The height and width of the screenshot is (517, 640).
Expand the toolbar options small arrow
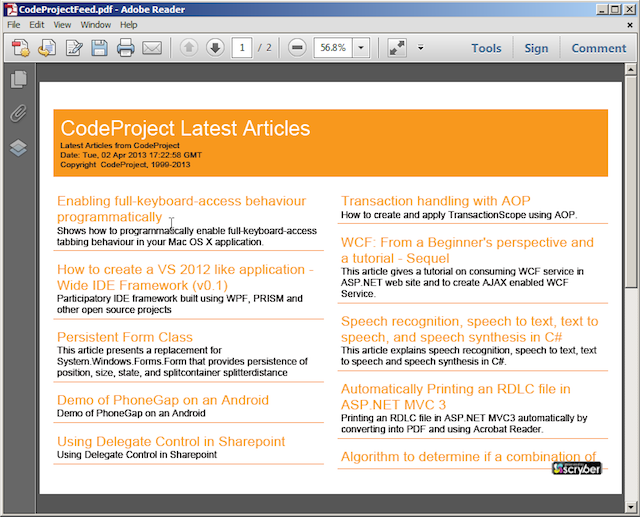coord(420,48)
